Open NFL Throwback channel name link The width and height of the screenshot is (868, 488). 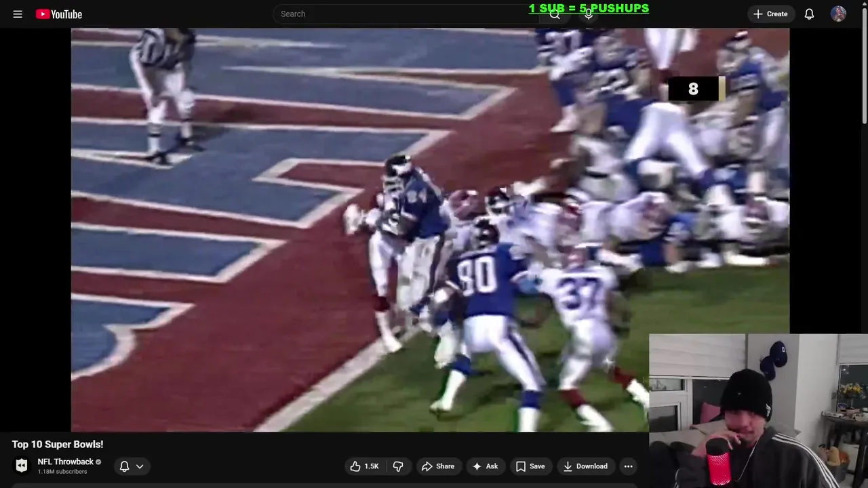66,462
